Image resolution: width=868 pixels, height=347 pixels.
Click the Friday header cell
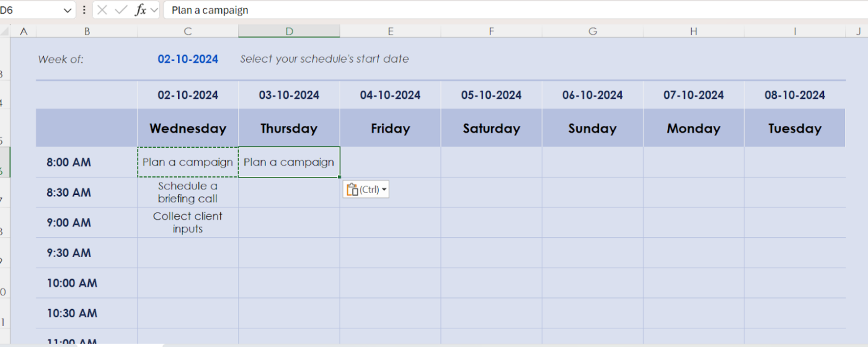click(x=391, y=128)
